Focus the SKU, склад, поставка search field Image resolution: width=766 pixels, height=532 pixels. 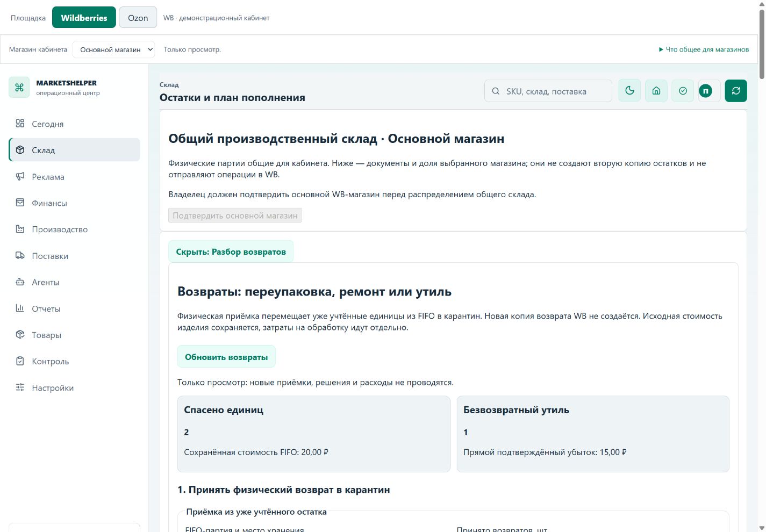coord(548,91)
